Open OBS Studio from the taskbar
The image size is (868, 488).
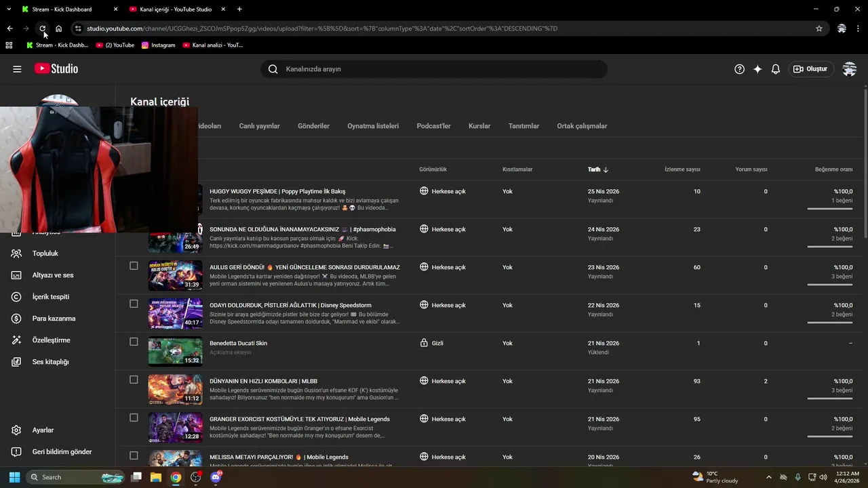pyautogui.click(x=196, y=477)
